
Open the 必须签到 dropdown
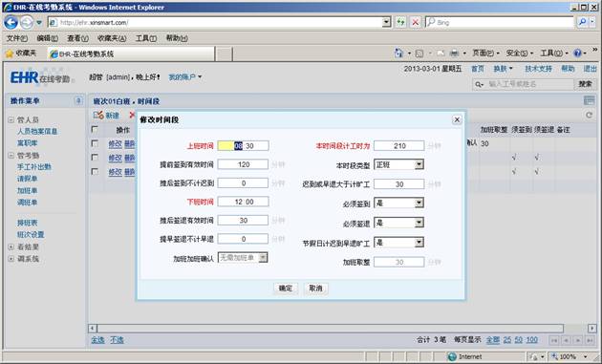click(419, 203)
